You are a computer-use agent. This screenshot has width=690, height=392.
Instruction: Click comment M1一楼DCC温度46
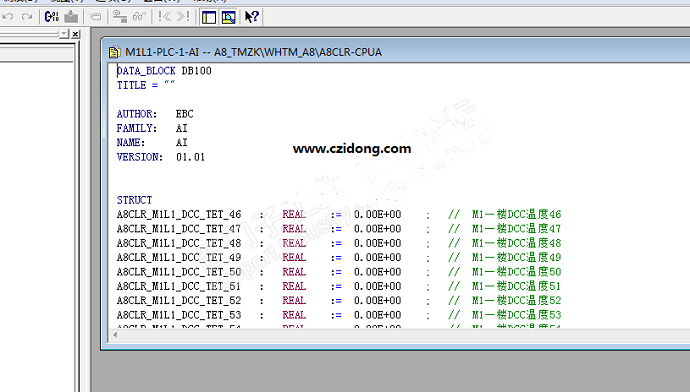517,214
